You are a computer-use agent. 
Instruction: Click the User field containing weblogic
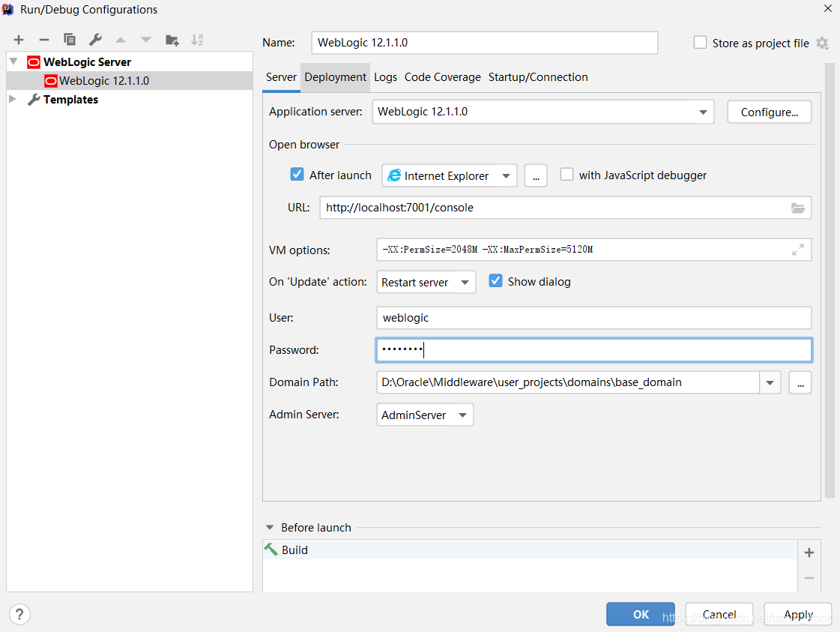click(x=594, y=318)
